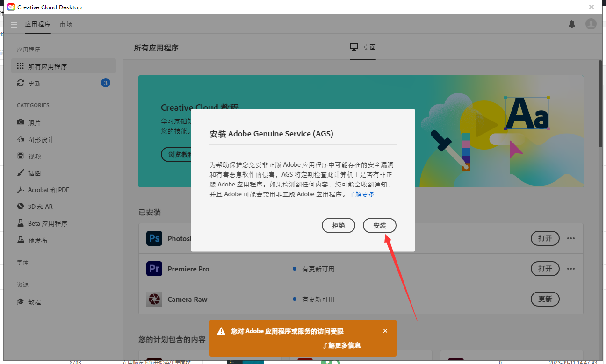Viewport: 606px width, 364px height.
Task: Select 所有应用程序 in the sidebar
Action: 64,66
